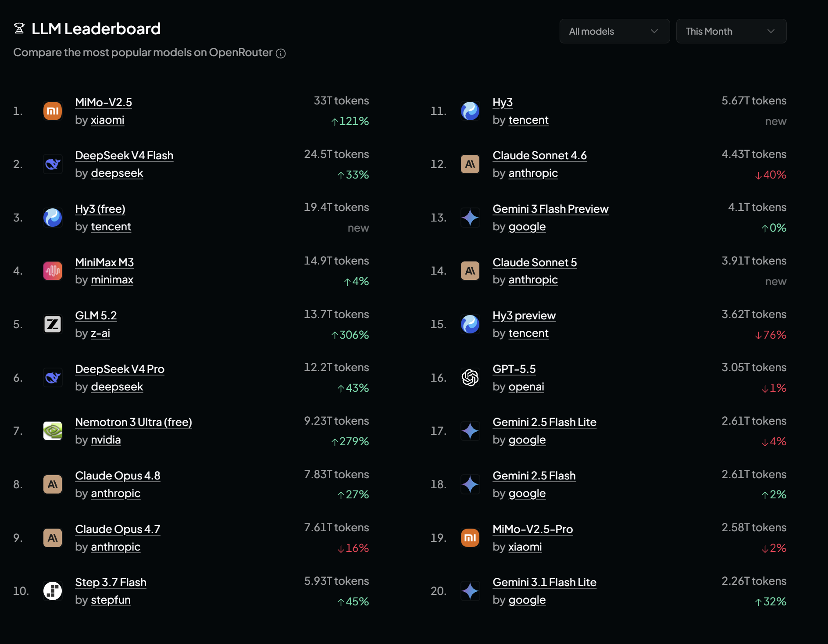
Task: Click the OpenAI logo beside GPT-5.5
Action: pyautogui.click(x=470, y=378)
